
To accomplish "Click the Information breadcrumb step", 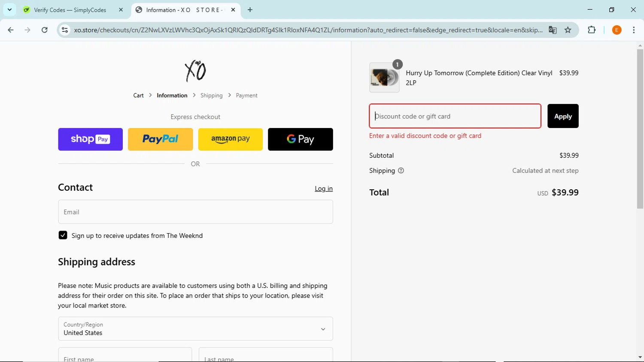I will click(x=172, y=95).
